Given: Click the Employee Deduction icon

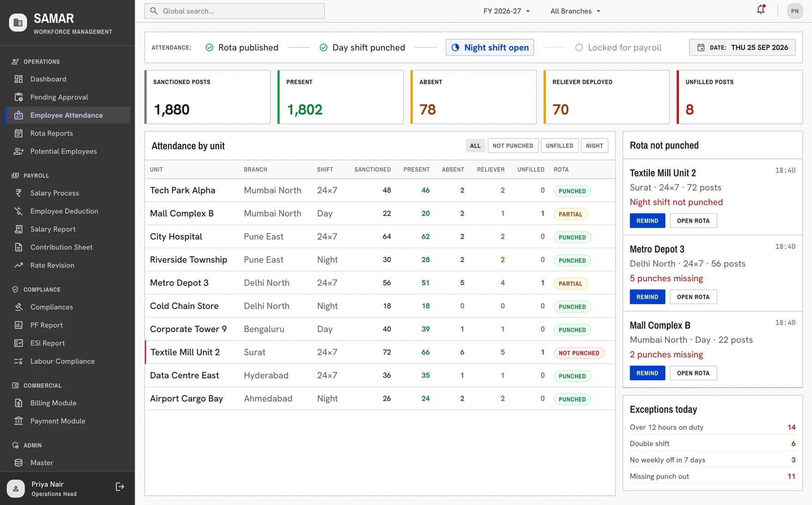Looking at the screenshot, I should (18, 211).
